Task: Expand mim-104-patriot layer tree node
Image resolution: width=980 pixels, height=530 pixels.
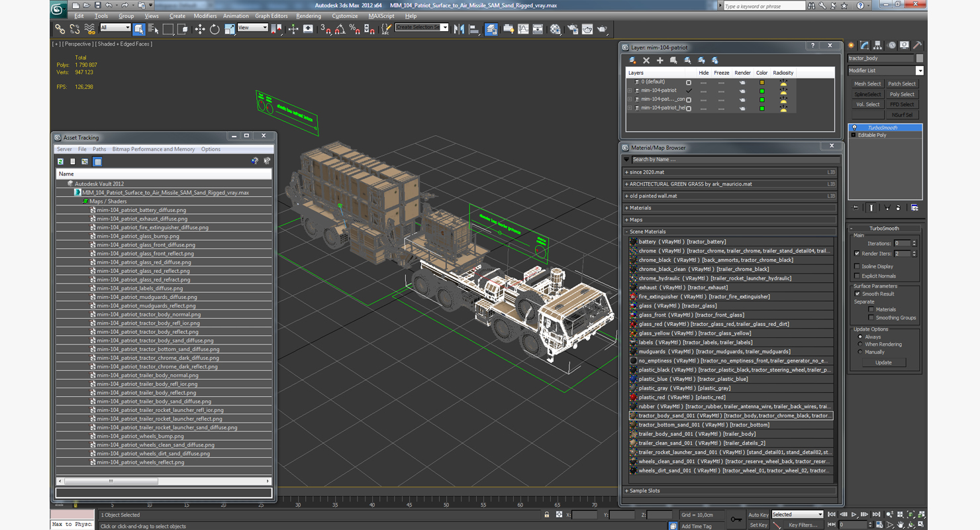Action: 630,91
